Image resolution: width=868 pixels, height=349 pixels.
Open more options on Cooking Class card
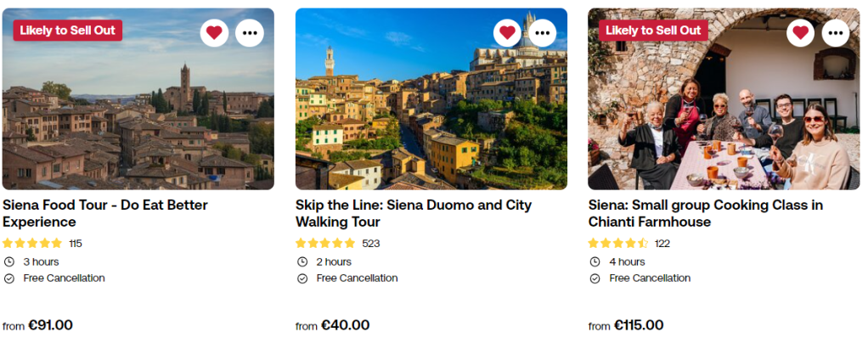click(836, 33)
